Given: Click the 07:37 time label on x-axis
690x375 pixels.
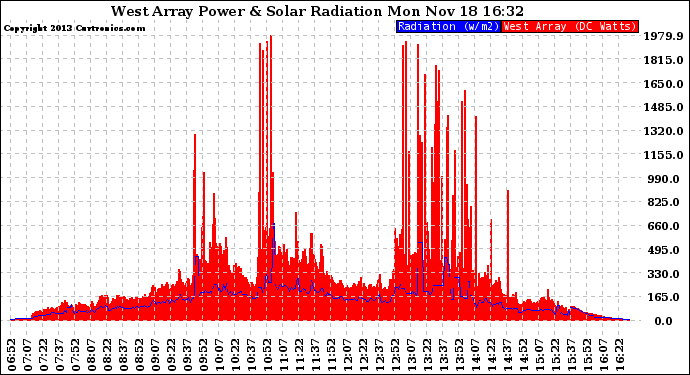Looking at the screenshot, I should 60,355.
